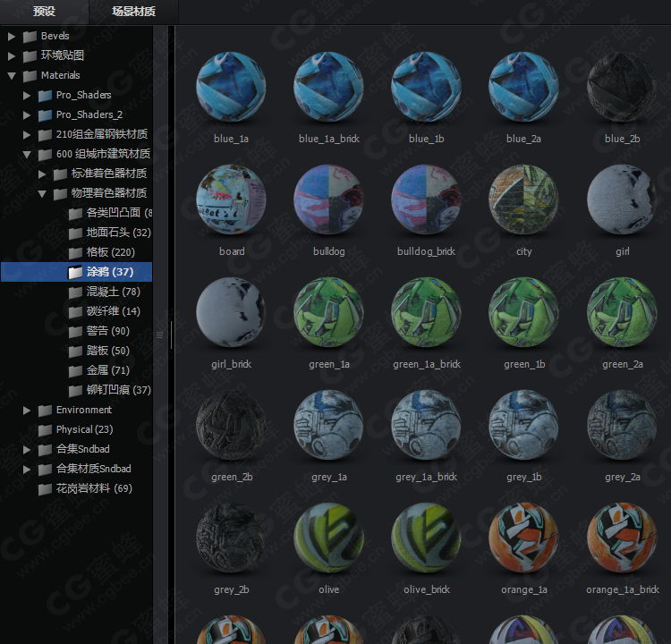
Task: Switch to the 场景材质 tab
Action: [133, 12]
